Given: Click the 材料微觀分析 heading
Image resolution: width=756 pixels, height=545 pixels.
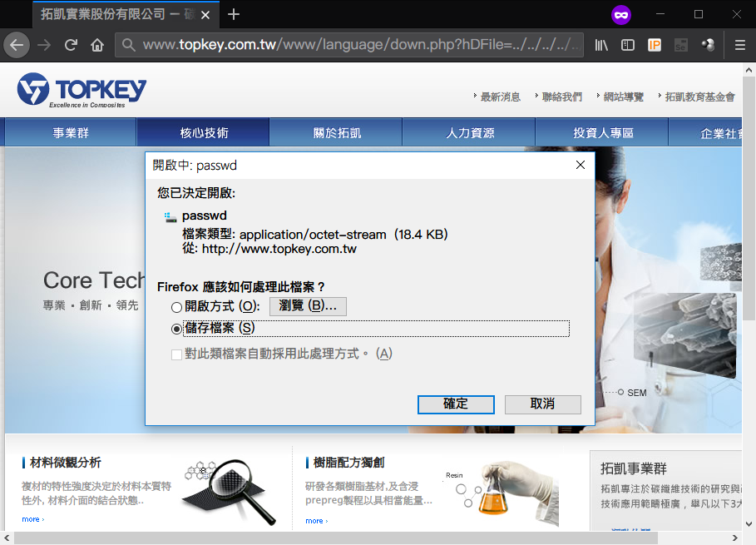Looking at the screenshot, I should [65, 463].
